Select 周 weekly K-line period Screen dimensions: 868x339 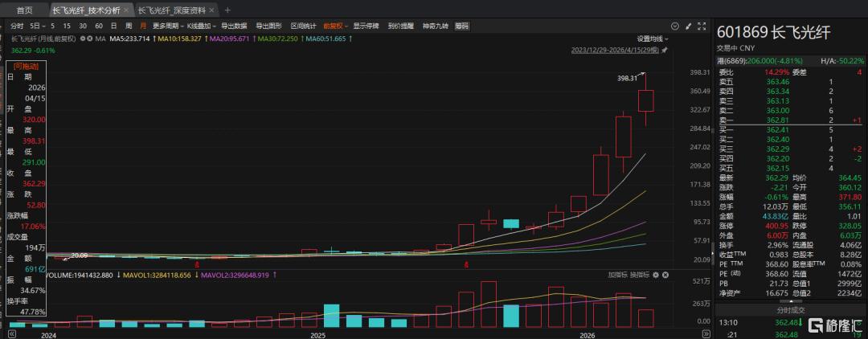129,26
